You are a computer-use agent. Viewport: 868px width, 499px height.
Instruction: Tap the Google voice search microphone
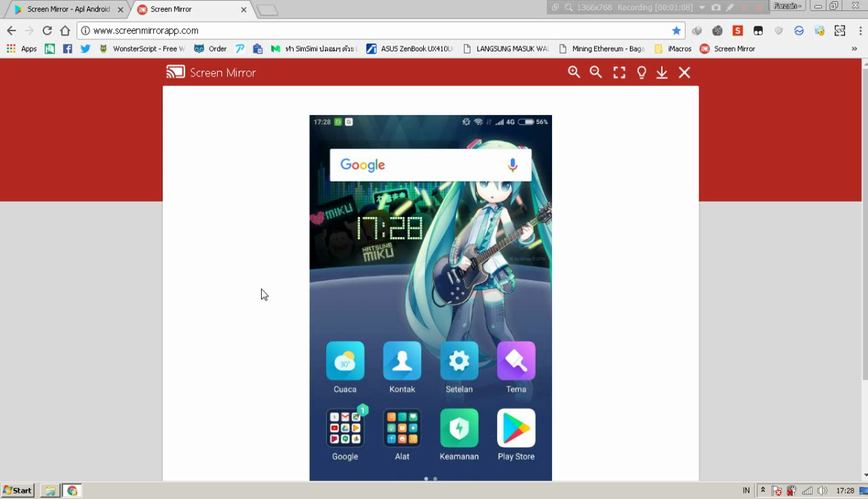pyautogui.click(x=513, y=165)
